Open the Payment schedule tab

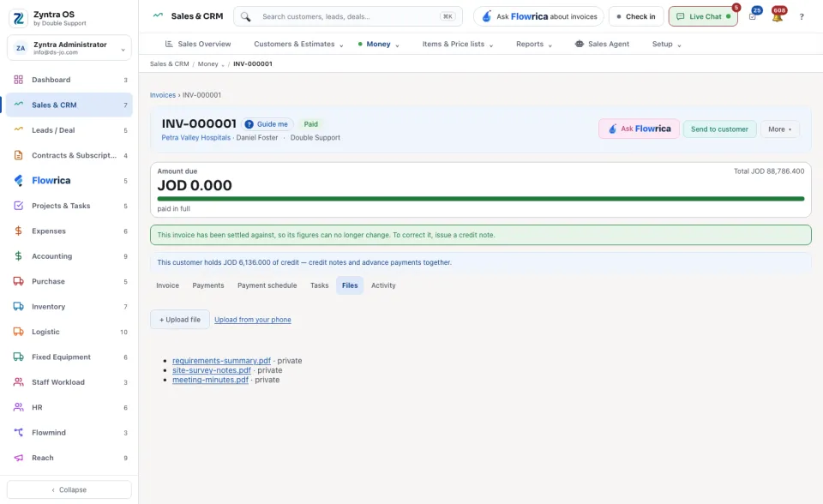267,285
